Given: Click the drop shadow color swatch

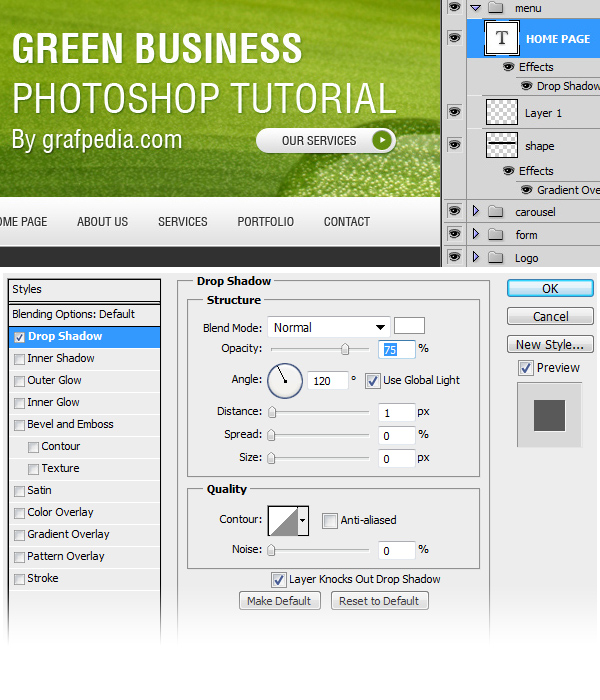Looking at the screenshot, I should tap(409, 326).
